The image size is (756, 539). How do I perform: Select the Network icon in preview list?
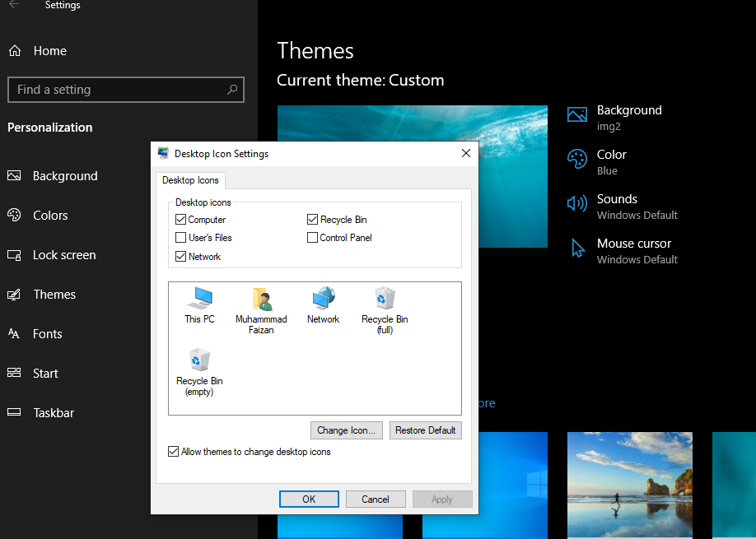(x=323, y=305)
